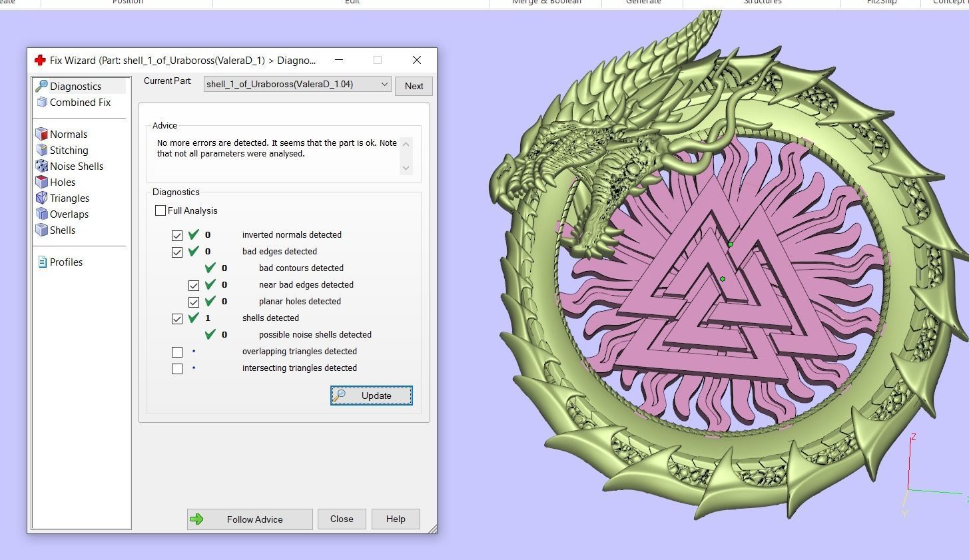Enable the Full Analysis checkbox
The height and width of the screenshot is (560, 969).
161,210
